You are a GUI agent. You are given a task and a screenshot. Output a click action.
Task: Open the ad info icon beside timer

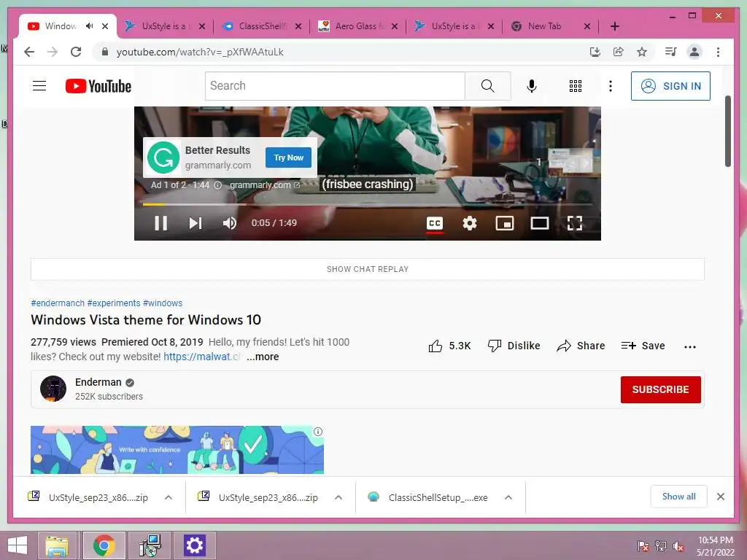coord(217,185)
